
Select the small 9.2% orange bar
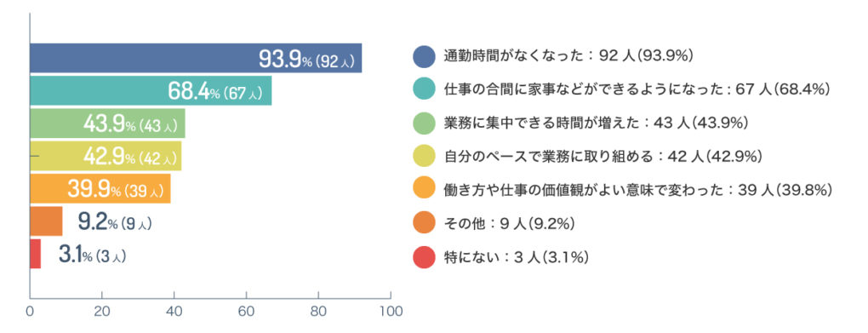click(46, 221)
